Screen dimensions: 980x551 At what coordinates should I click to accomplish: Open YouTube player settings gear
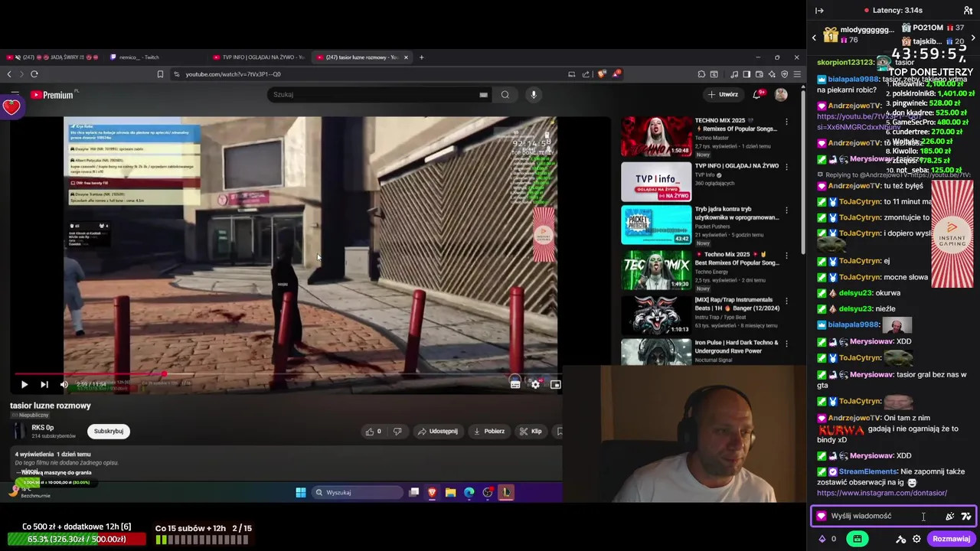coord(535,385)
